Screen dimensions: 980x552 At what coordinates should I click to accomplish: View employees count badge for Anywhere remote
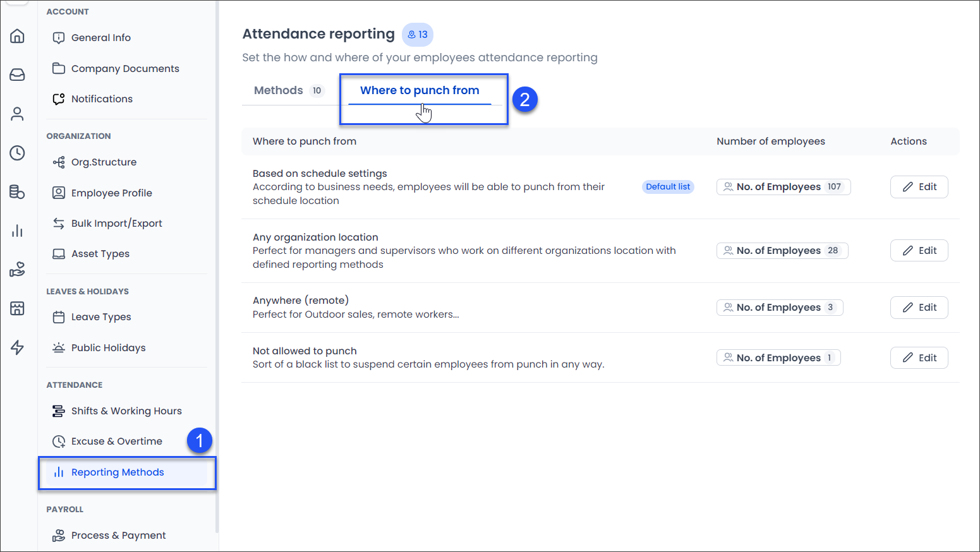tap(780, 307)
